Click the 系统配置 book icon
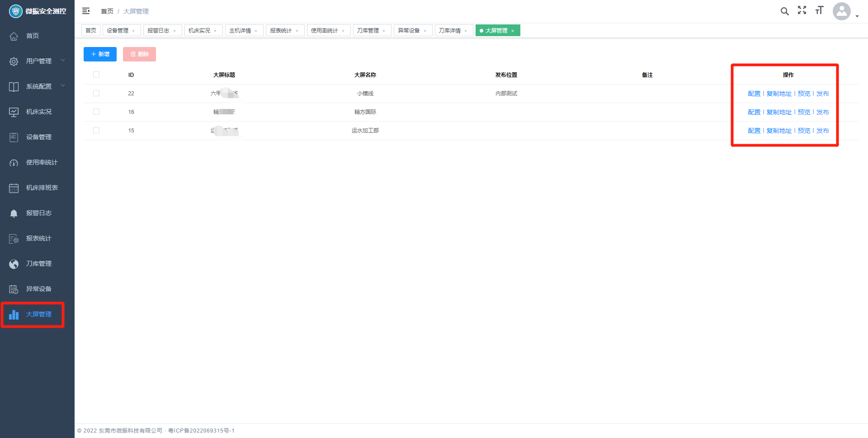The width and height of the screenshot is (868, 438). point(14,87)
